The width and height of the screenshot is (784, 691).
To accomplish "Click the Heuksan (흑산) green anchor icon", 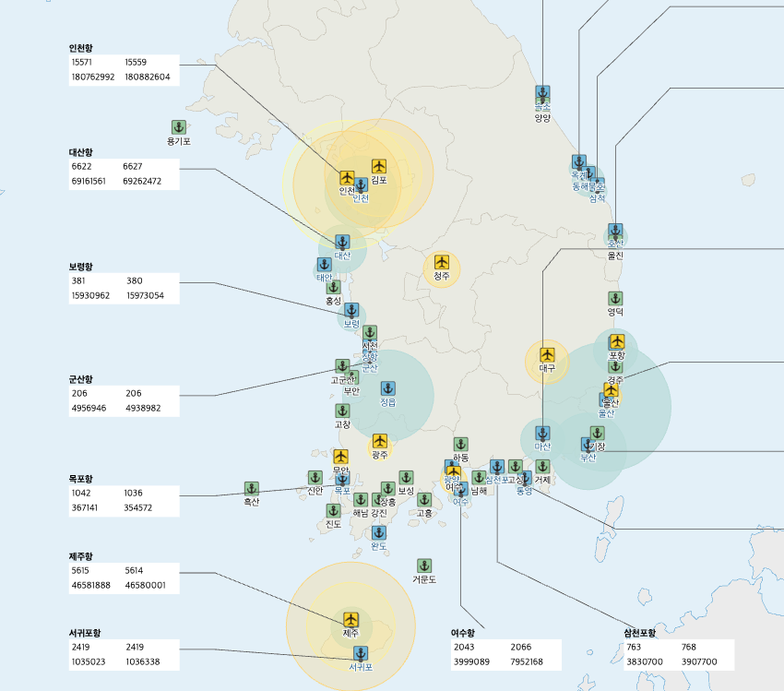I will pyautogui.click(x=251, y=488).
